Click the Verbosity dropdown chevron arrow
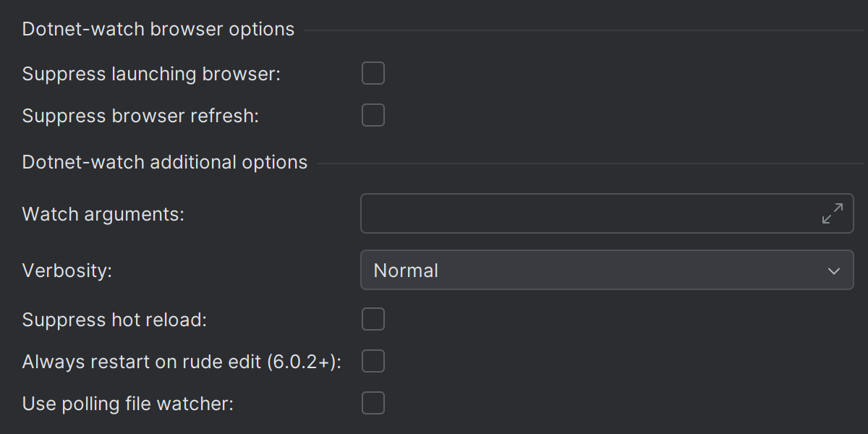 [834, 271]
